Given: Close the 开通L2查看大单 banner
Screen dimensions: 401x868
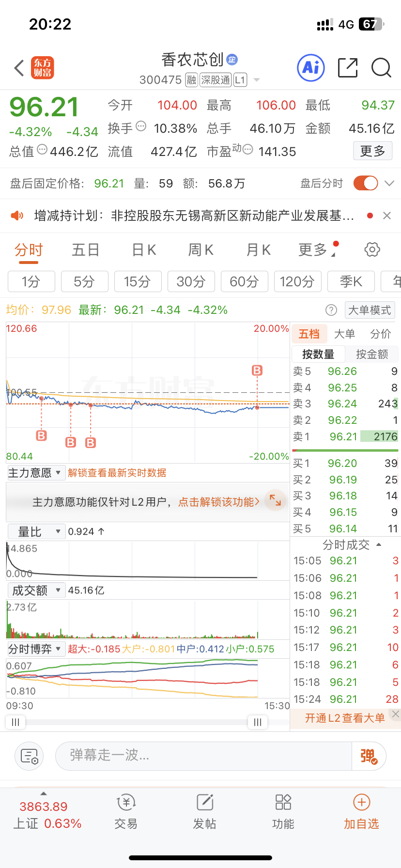Looking at the screenshot, I should pyautogui.click(x=396, y=714).
